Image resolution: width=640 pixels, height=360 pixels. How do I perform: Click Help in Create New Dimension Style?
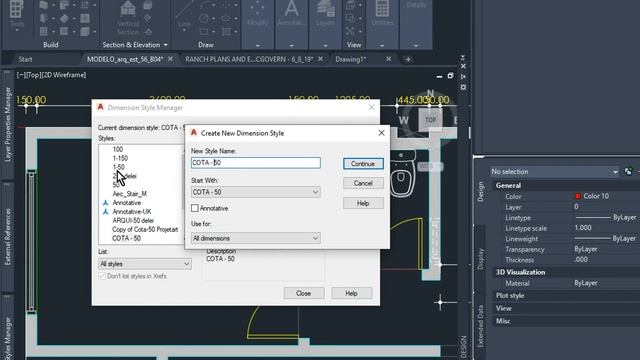point(363,203)
